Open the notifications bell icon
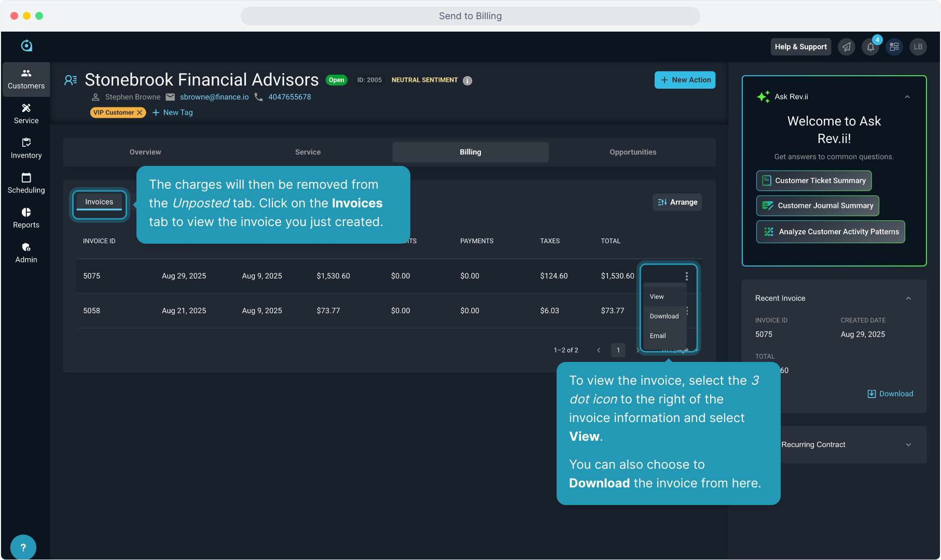 click(x=870, y=47)
